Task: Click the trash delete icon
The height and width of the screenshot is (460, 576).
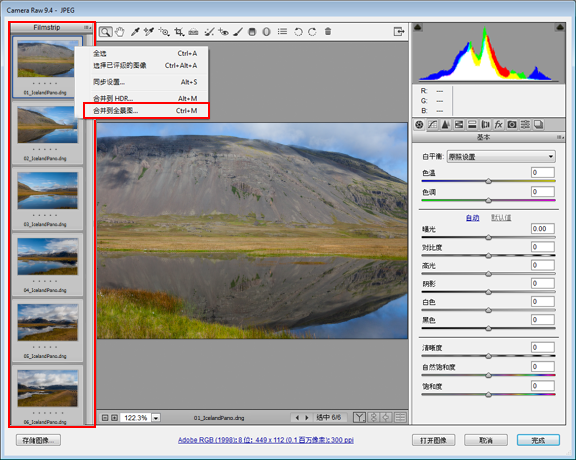Action: (328, 32)
